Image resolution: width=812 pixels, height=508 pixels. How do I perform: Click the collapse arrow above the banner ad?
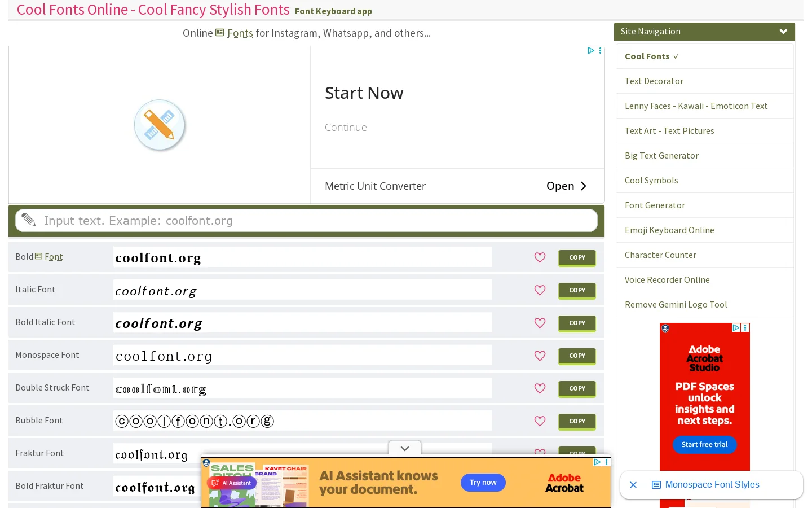[x=405, y=448]
